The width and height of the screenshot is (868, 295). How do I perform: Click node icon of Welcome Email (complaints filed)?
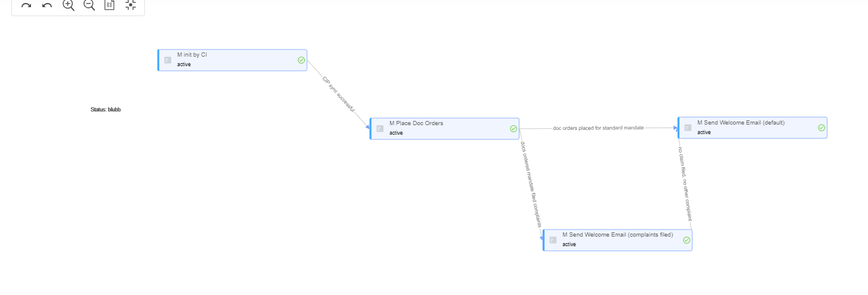[553, 240]
